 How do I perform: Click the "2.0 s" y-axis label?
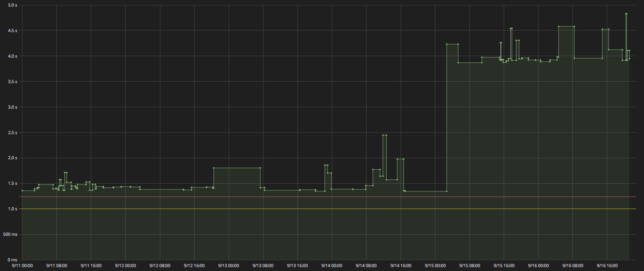(13, 158)
